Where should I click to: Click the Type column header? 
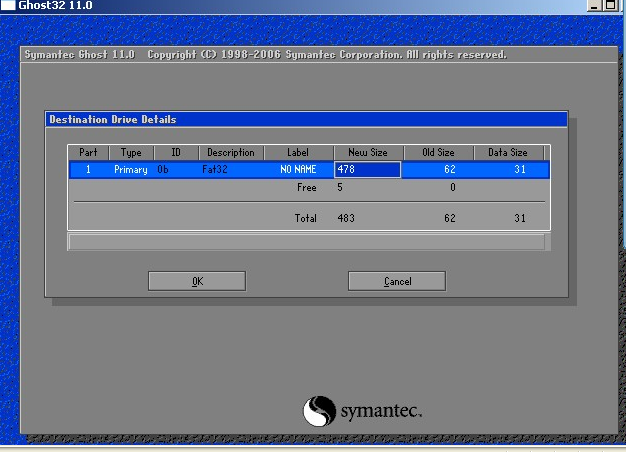tap(131, 153)
